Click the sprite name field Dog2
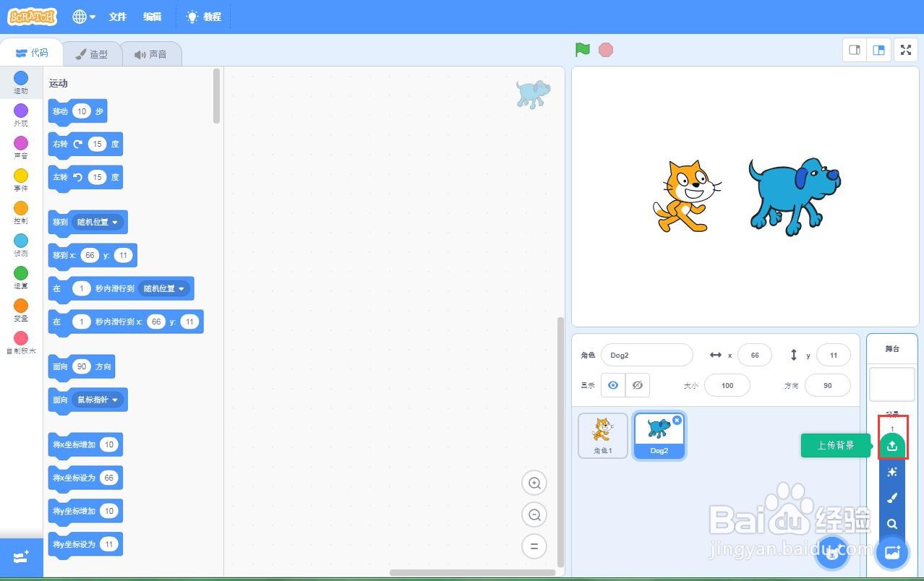Viewport: 924px width, 581px height. (x=646, y=355)
